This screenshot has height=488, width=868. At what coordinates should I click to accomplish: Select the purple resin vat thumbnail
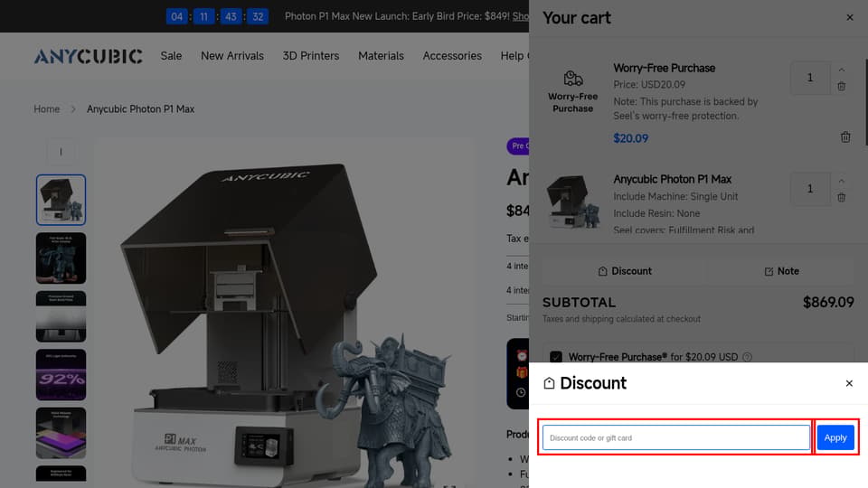(61, 433)
